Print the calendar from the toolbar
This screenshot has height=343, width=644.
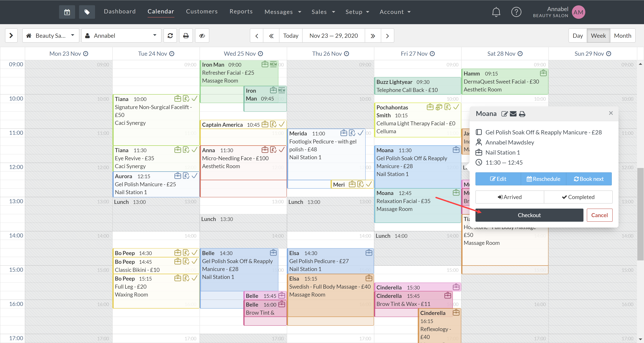coord(186,36)
